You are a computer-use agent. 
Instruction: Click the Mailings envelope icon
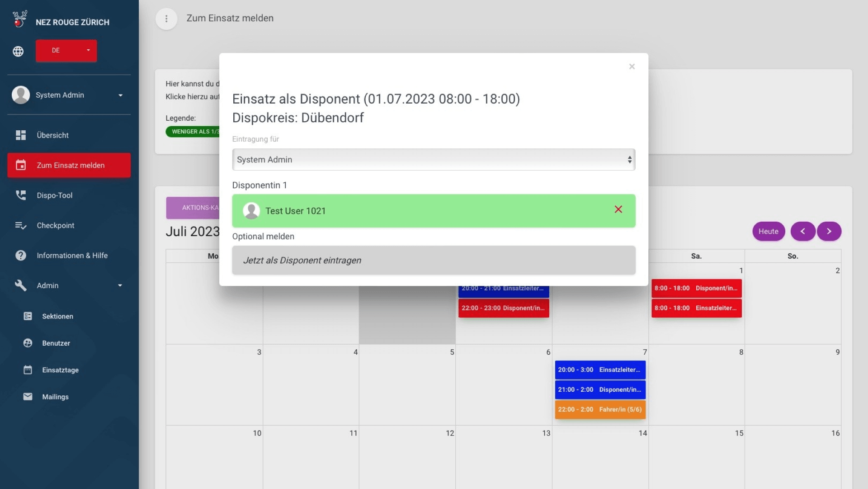[x=28, y=397]
